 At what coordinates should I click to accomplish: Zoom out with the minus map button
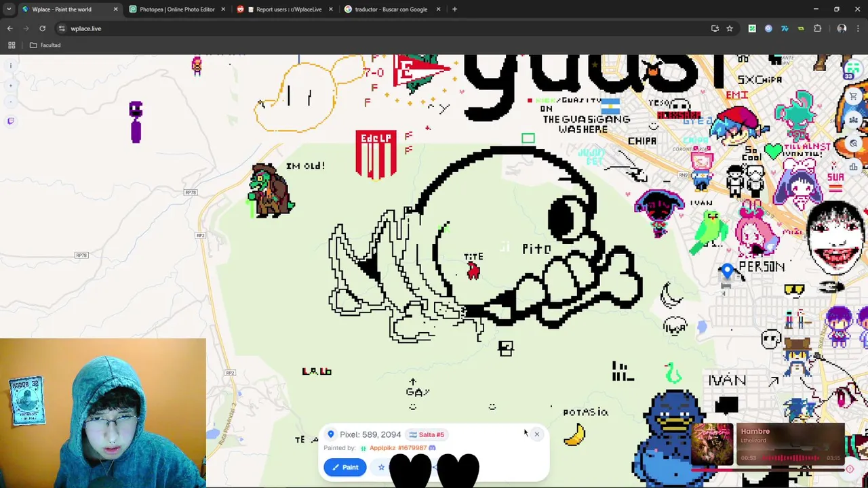pos(11,101)
